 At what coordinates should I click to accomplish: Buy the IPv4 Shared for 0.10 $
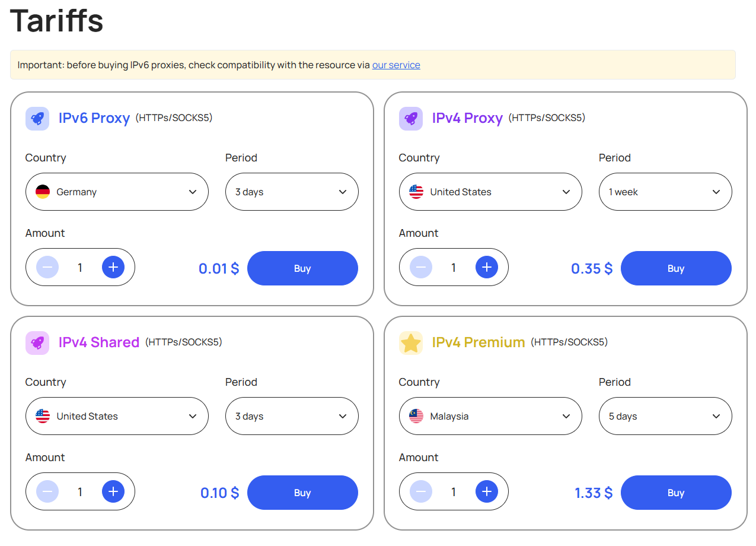click(x=302, y=493)
